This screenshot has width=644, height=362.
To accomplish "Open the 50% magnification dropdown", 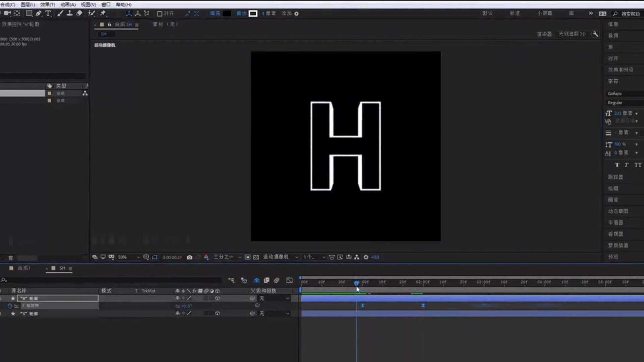I will (129, 257).
